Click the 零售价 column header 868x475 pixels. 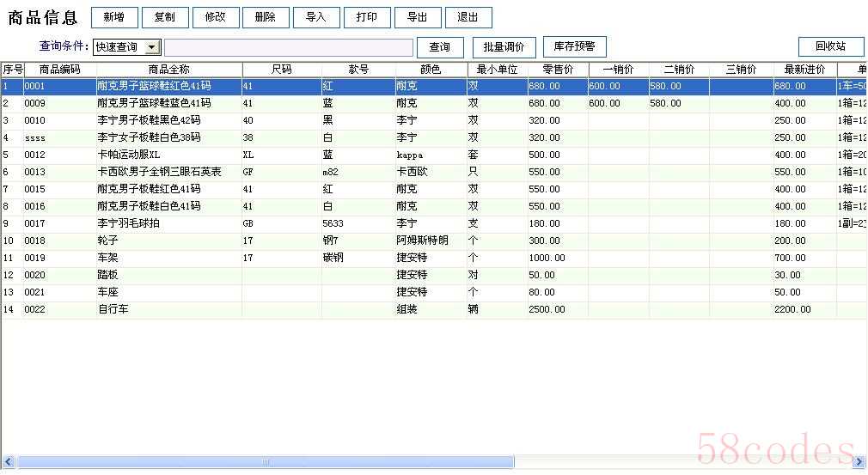558,70
